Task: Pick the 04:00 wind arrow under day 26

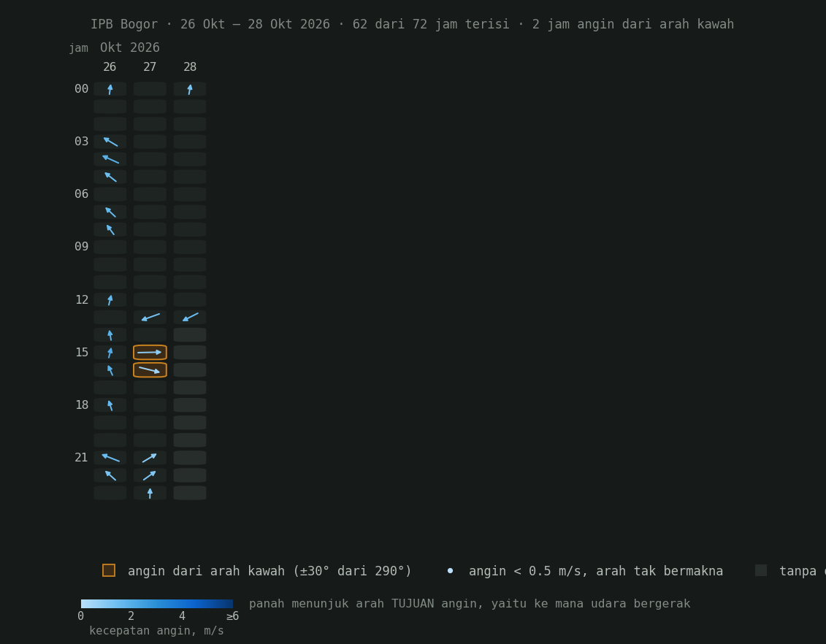Action: click(x=110, y=159)
